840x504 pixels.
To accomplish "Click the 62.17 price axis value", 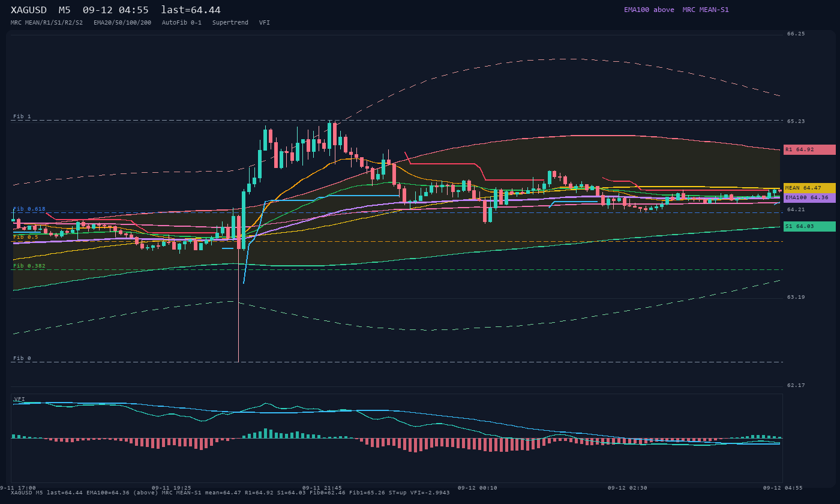I will pos(796,385).
